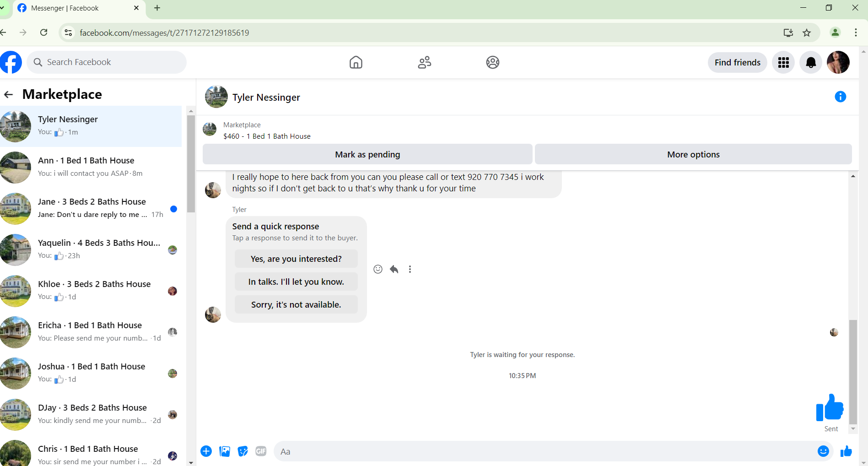The image size is (868, 466).
Task: View site information icon in address bar
Action: coord(68,33)
